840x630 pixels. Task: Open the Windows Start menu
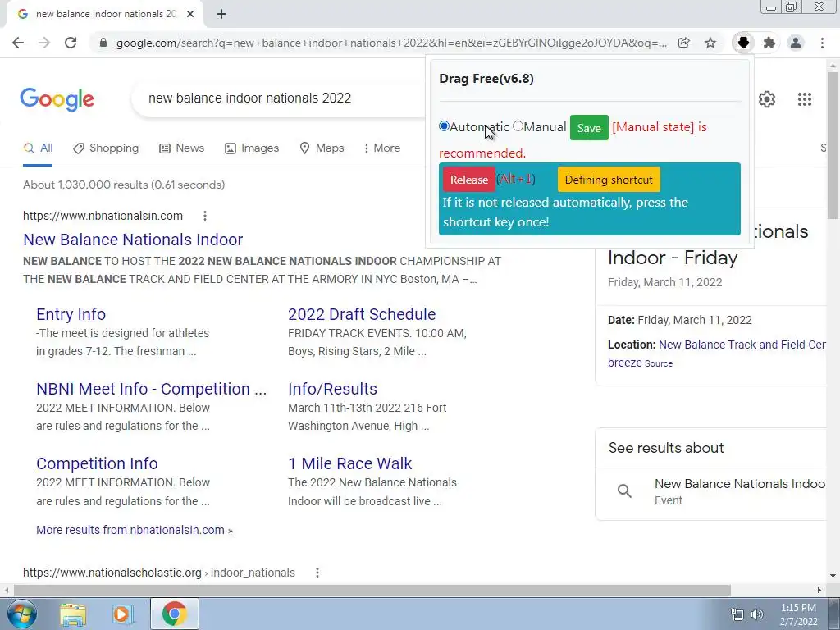coord(21,614)
